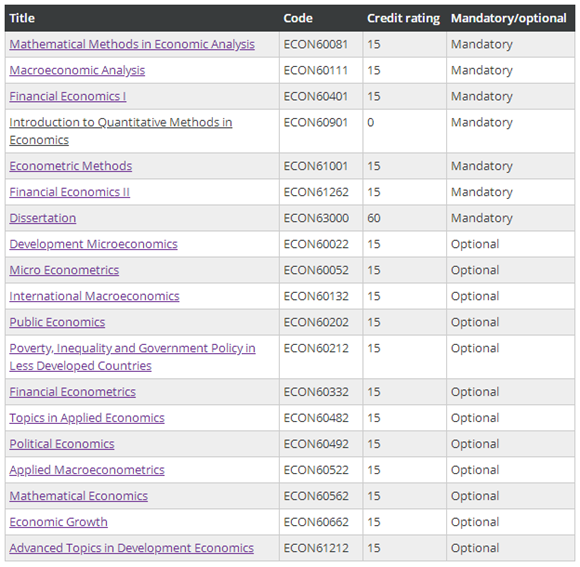Open the Economic Growth link
Image resolution: width=580 pixels, height=567 pixels.
click(58, 522)
